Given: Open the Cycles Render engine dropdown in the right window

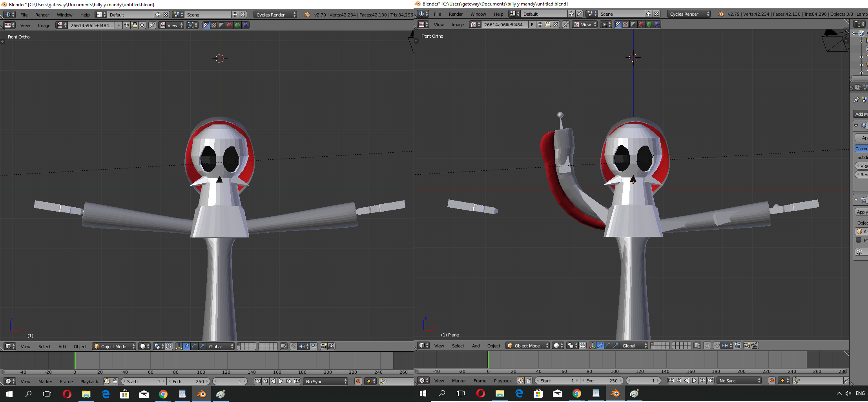Looking at the screenshot, I should 689,14.
